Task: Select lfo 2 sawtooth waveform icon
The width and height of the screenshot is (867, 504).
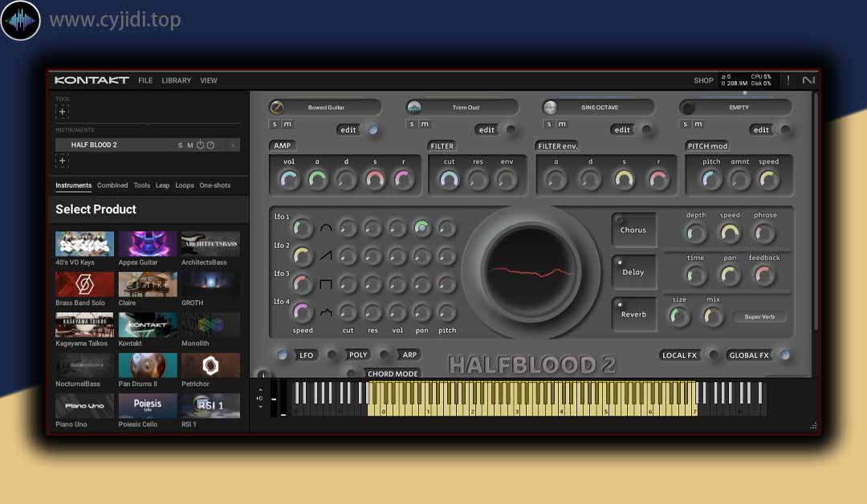Action: pos(326,256)
